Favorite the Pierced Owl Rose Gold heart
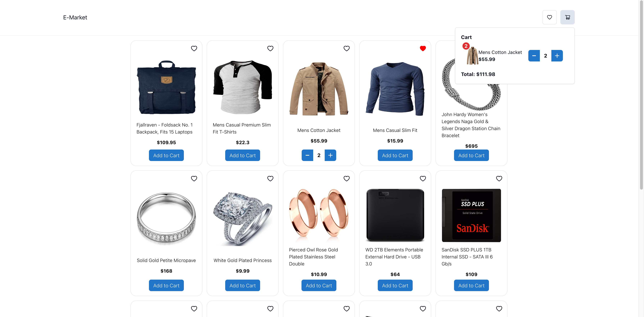 pos(346,179)
